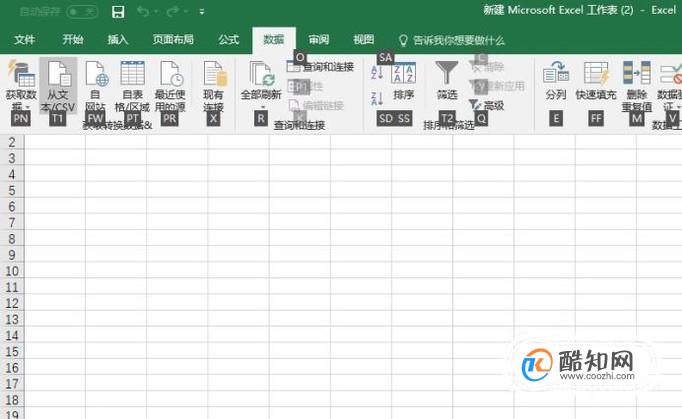The image size is (682, 419).
Task: Expand the Refresh All dropdown arrow
Action: (262, 107)
